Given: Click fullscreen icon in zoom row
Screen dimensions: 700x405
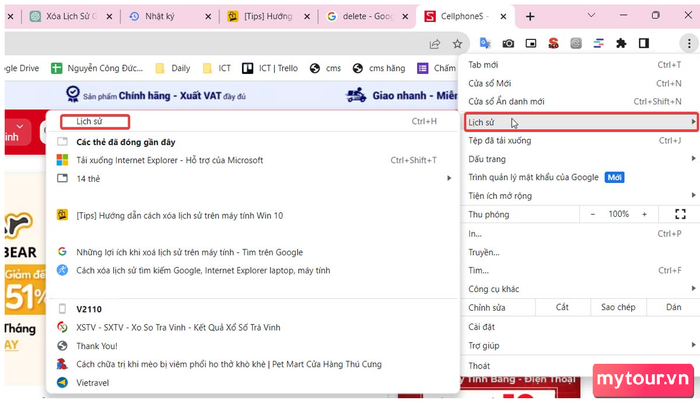Looking at the screenshot, I should coord(680,214).
